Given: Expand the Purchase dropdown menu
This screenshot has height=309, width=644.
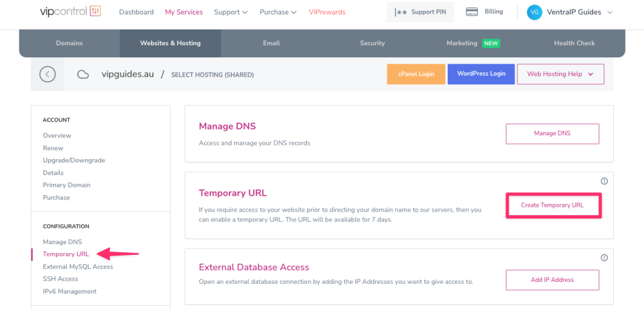Looking at the screenshot, I should pos(278,13).
